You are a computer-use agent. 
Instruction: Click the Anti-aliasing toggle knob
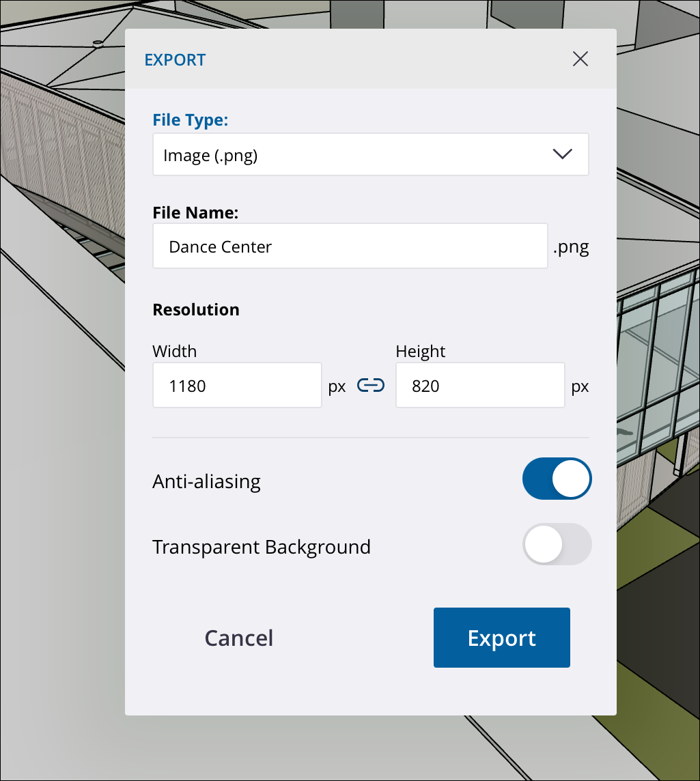click(572, 479)
